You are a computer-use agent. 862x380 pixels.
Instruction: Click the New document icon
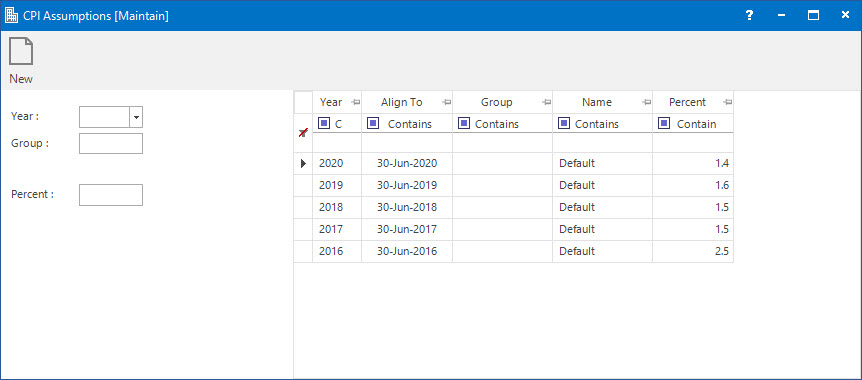tap(21, 52)
